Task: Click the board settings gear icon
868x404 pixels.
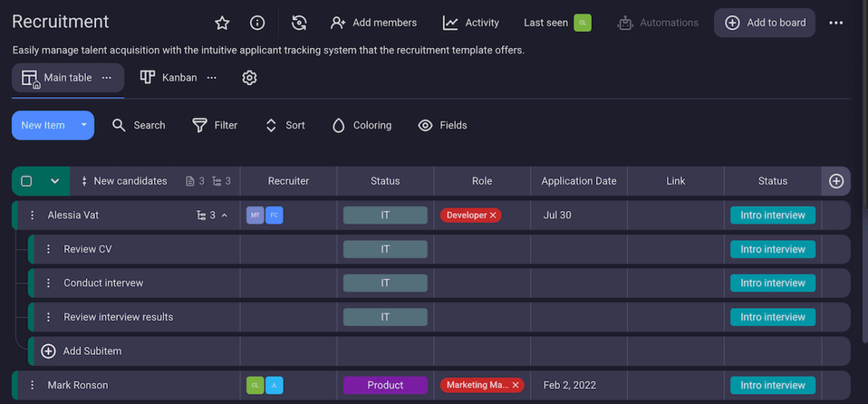Action: [x=249, y=78]
